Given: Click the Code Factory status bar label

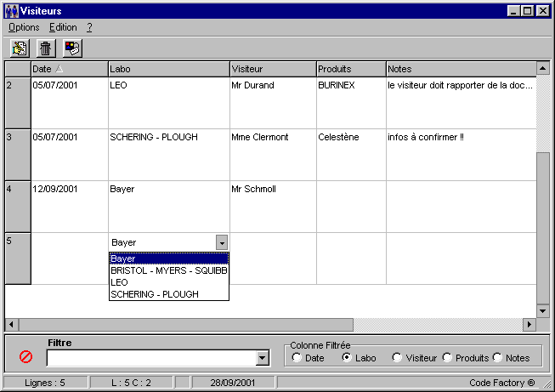Looking at the screenshot, I should 501,383.
